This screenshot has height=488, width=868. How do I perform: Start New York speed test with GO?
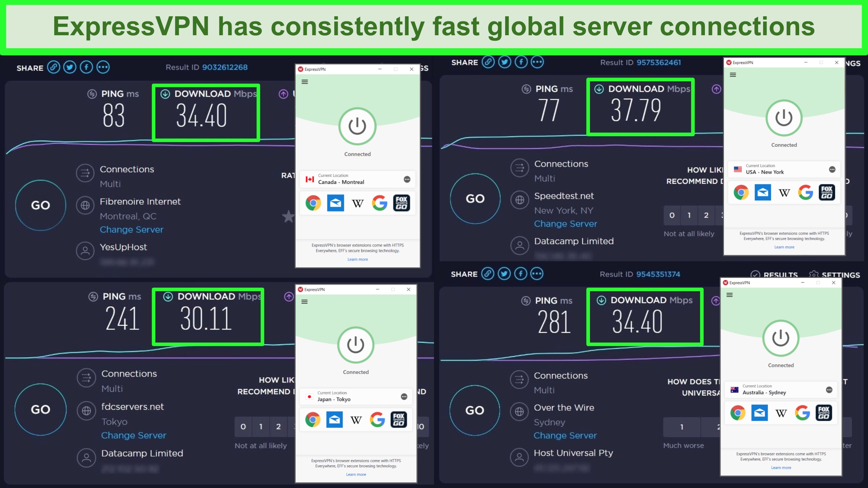tap(475, 199)
